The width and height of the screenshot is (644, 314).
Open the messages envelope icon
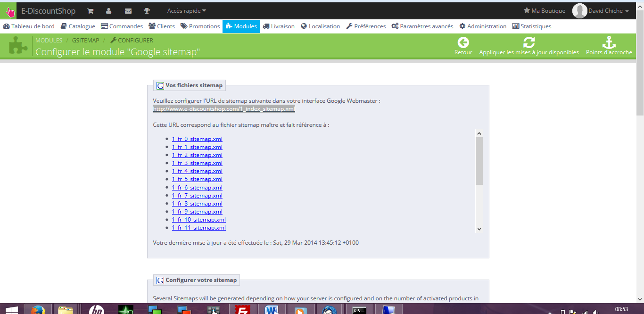coord(128,11)
